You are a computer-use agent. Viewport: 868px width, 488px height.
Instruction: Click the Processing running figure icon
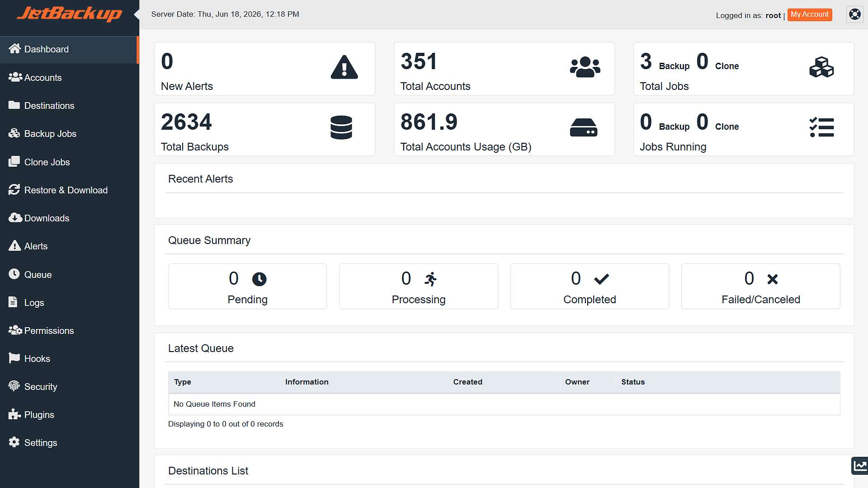(x=430, y=279)
